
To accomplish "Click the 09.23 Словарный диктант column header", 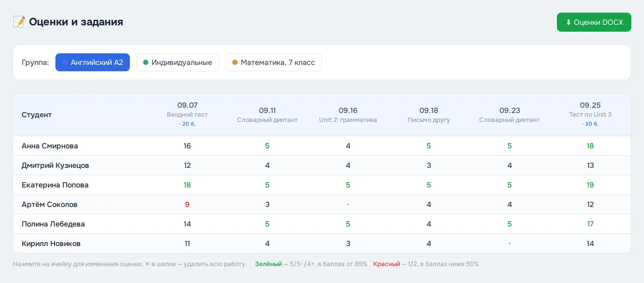I will [509, 115].
